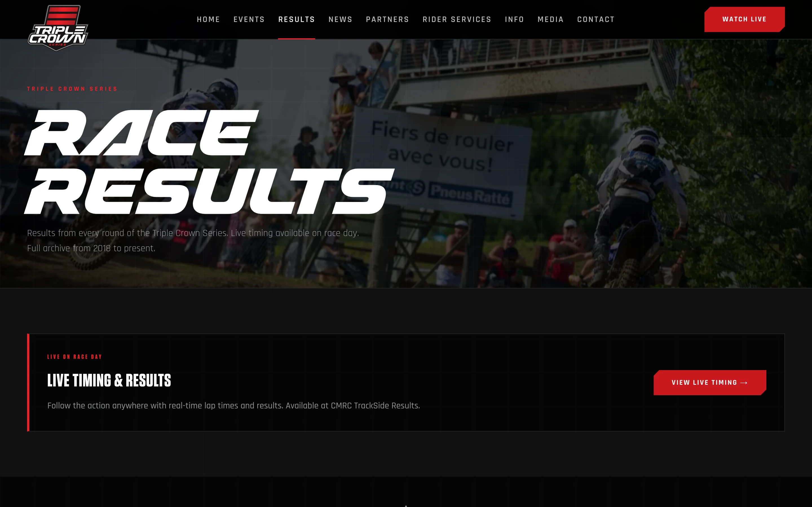Click the hero description about full archive
The height and width of the screenshot is (507, 812).
click(193, 241)
